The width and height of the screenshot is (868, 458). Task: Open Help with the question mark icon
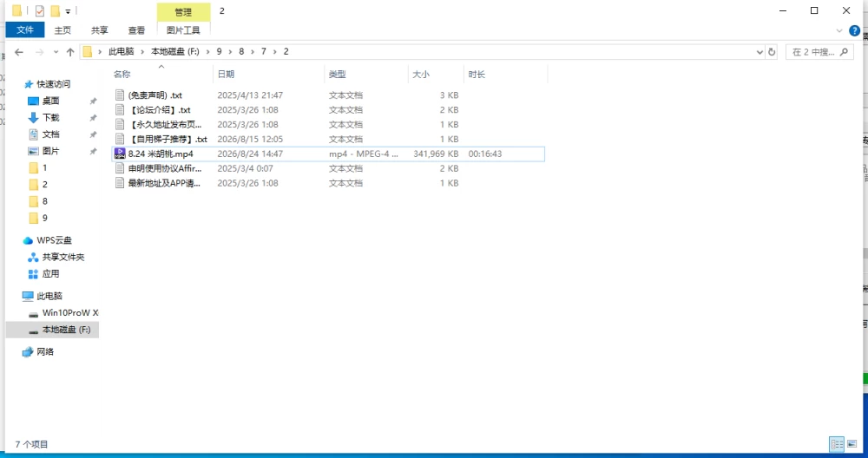855,31
